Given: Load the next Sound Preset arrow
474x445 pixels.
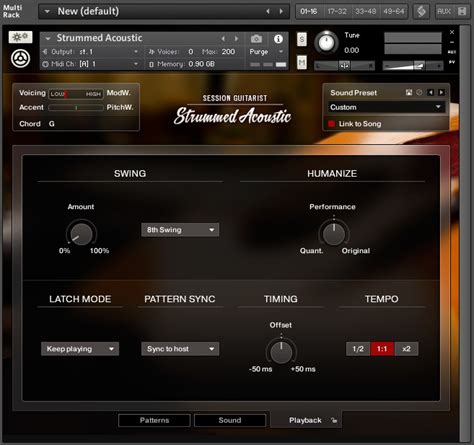Looking at the screenshot, I should tap(441, 92).
